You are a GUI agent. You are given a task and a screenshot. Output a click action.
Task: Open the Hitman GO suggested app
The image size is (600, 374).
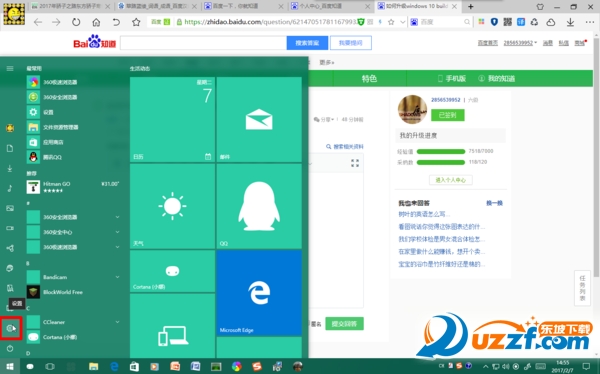coord(73,187)
